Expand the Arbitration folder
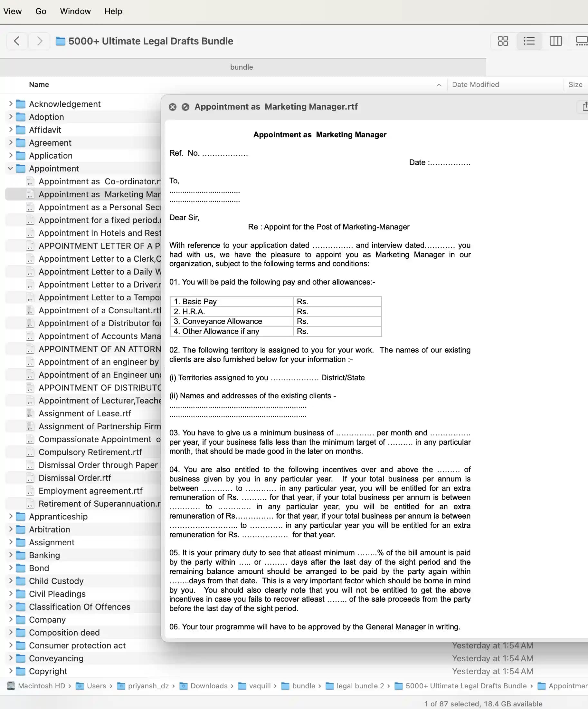Screen dimensions: 588x709 (x=10, y=529)
